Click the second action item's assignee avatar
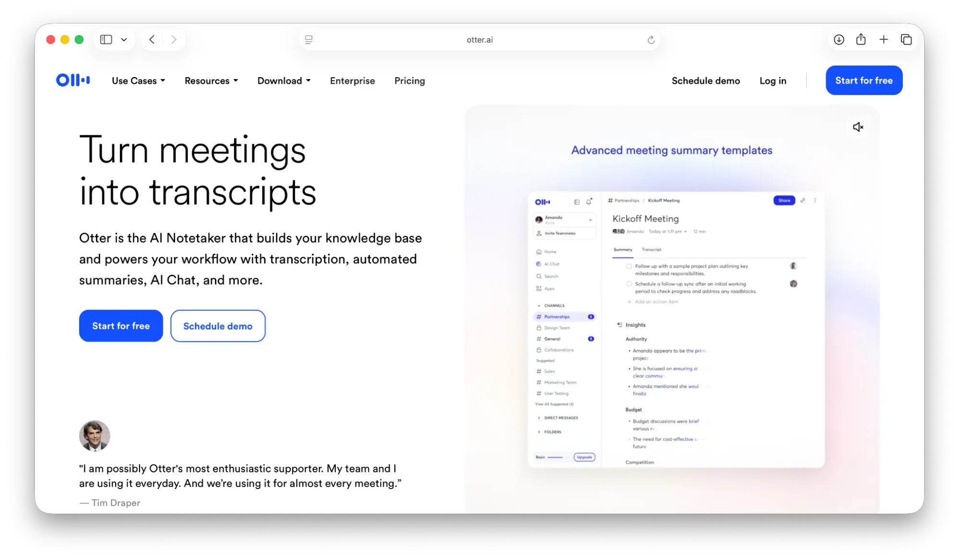This screenshot has height=560, width=959. coord(793,283)
